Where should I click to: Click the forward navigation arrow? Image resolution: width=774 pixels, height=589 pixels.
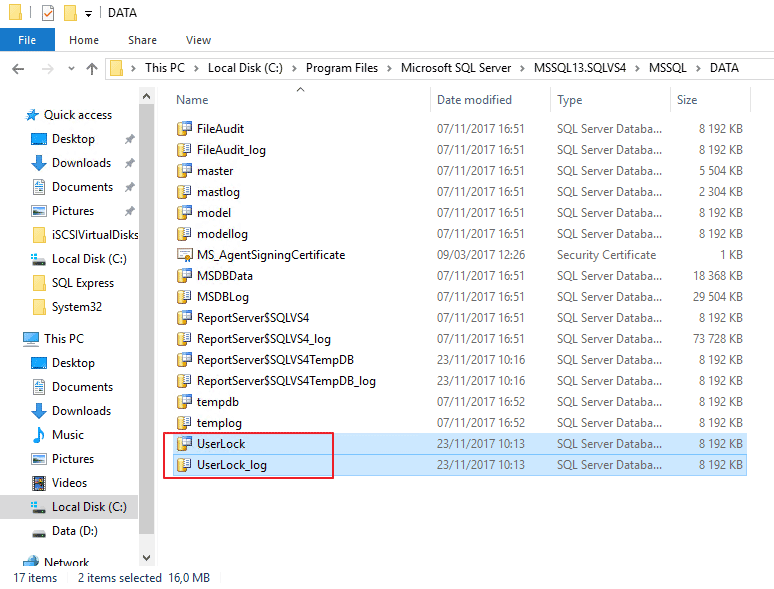pos(47,69)
